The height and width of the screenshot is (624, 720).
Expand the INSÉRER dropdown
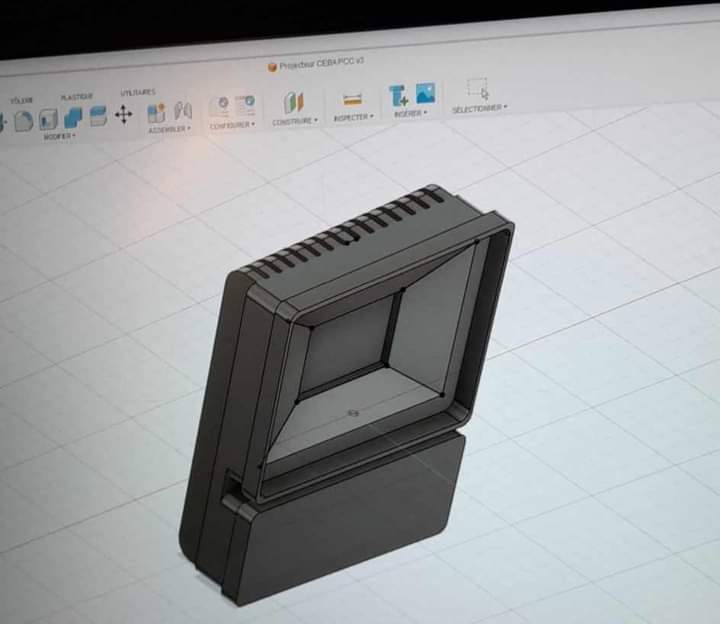click(x=411, y=113)
